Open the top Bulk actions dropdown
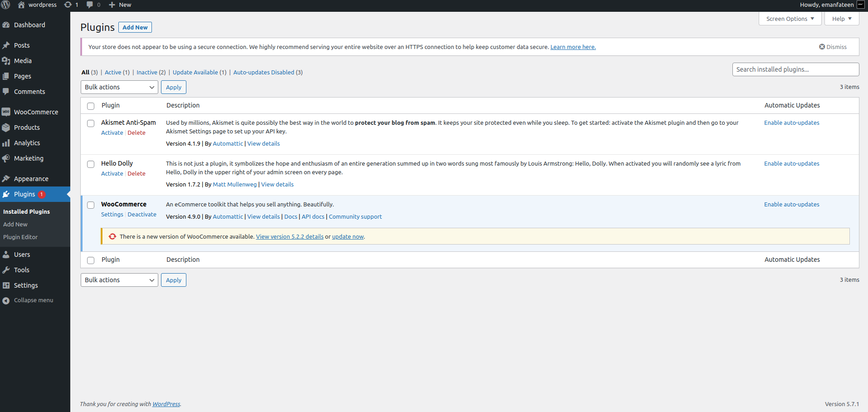868x412 pixels. pyautogui.click(x=119, y=87)
